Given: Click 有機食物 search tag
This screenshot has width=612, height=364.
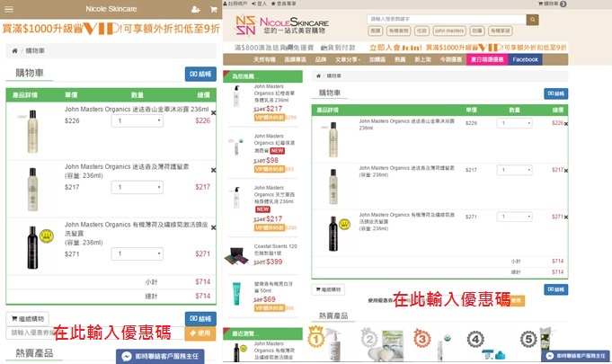Looking at the screenshot, I should coord(398,31).
